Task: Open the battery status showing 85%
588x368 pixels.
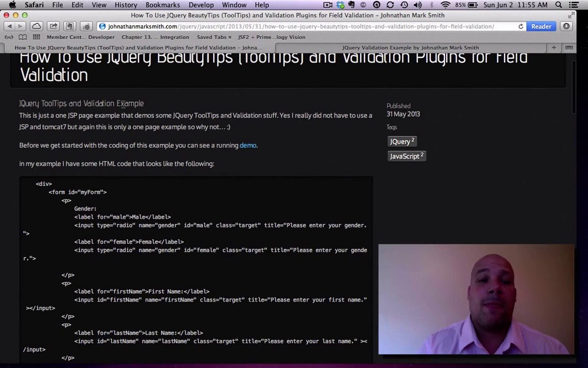Action: [466, 5]
